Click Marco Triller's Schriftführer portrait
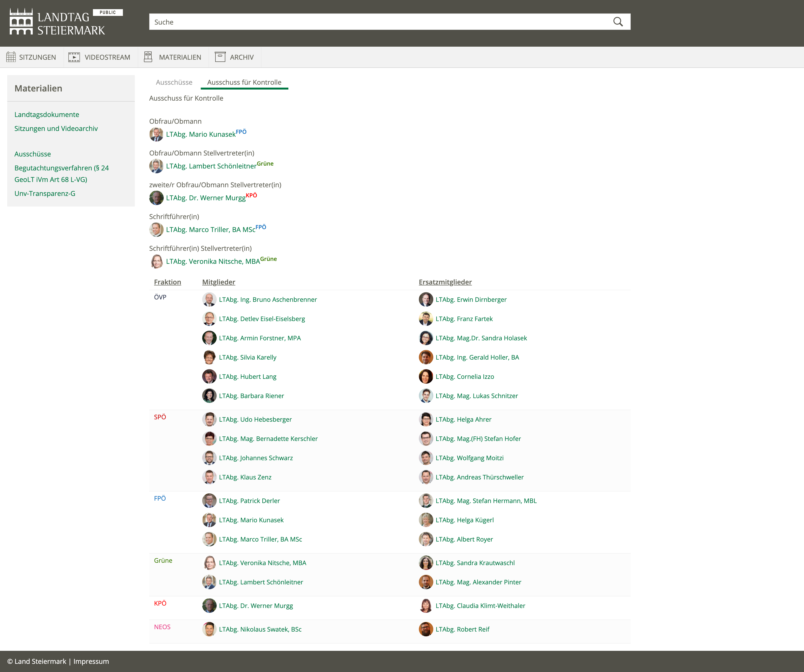 pos(156,230)
